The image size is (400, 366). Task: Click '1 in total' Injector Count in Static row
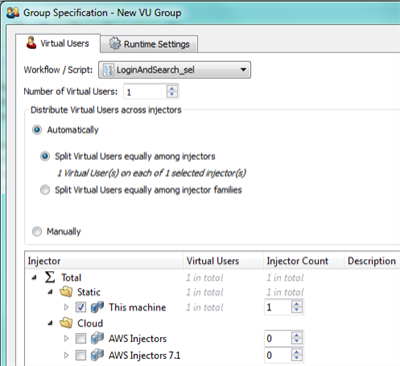(x=285, y=292)
